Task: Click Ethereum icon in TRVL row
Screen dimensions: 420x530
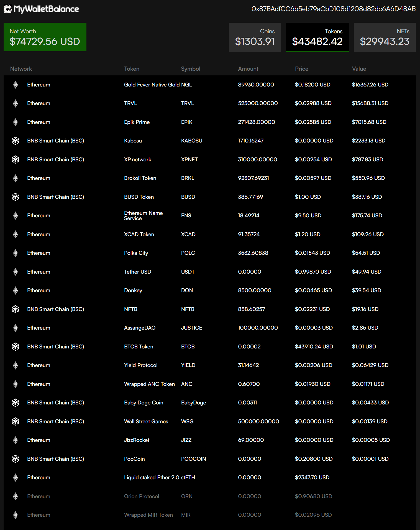Action: pos(16,103)
